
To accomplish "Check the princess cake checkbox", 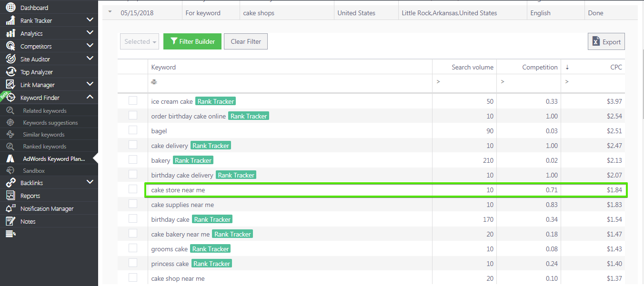I will click(133, 263).
